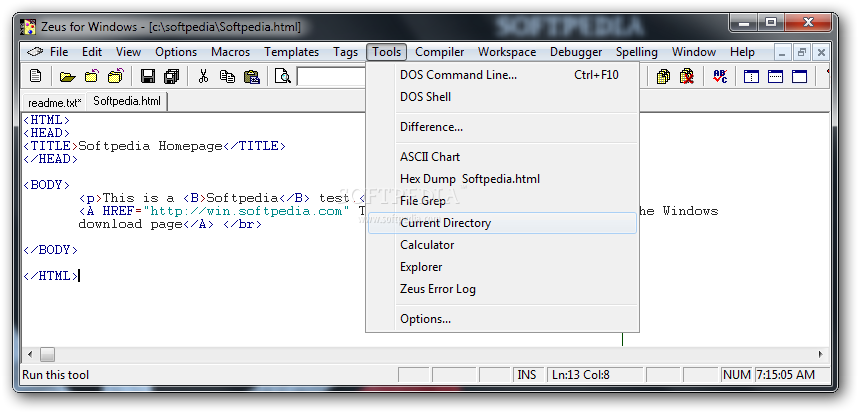Click the documents icon with red X
Screen dimensions: 859x413
[687, 76]
